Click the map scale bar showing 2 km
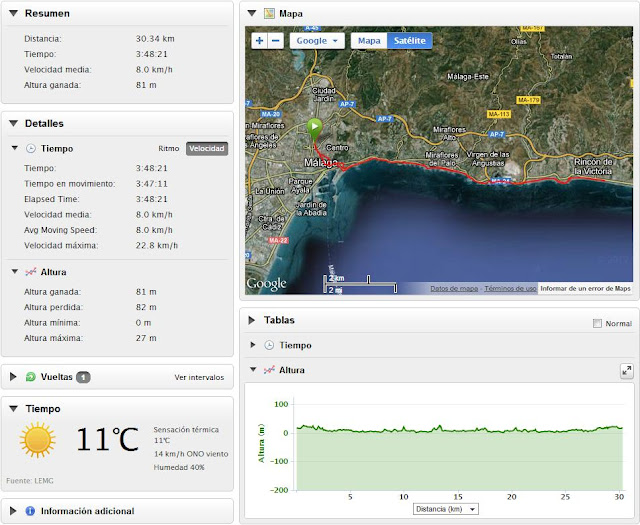The width and height of the screenshot is (640, 525). pyautogui.click(x=360, y=284)
